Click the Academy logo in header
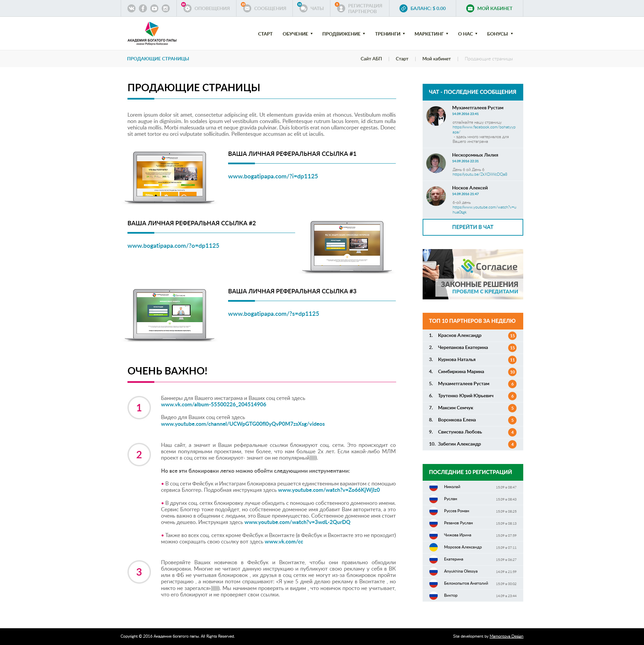Viewport: 644px width, 645px height. 152,34
